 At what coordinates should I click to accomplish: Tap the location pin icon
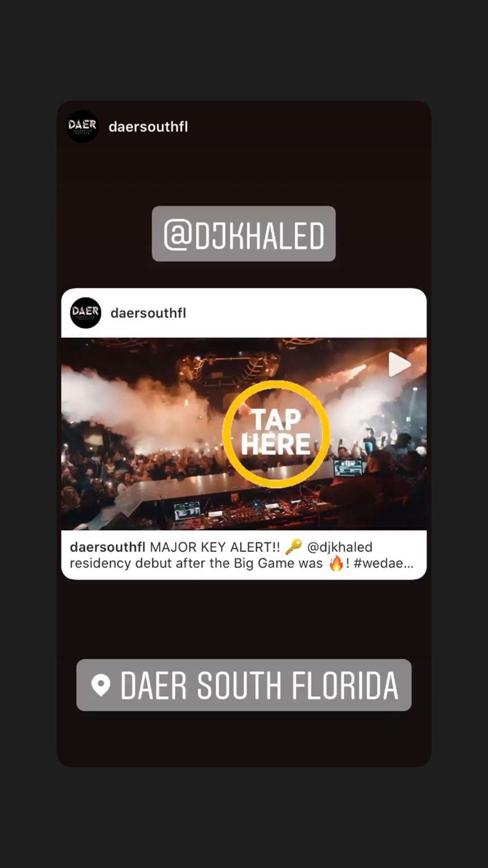click(101, 685)
